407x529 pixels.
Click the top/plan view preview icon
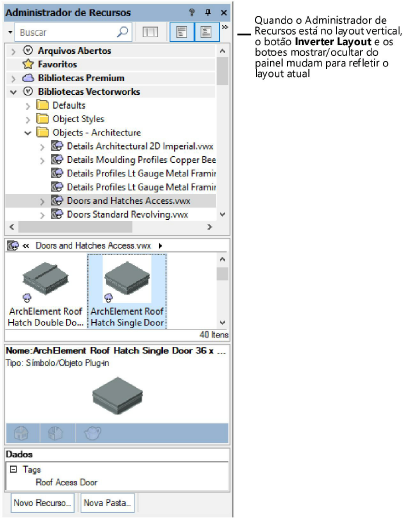coord(22,433)
